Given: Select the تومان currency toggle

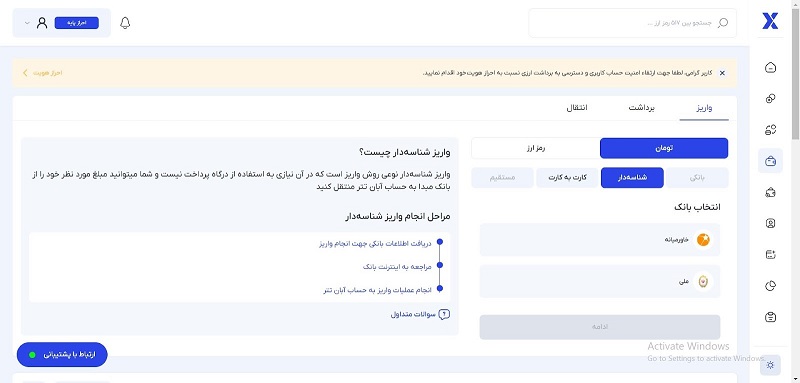Looking at the screenshot, I should coord(664,148).
